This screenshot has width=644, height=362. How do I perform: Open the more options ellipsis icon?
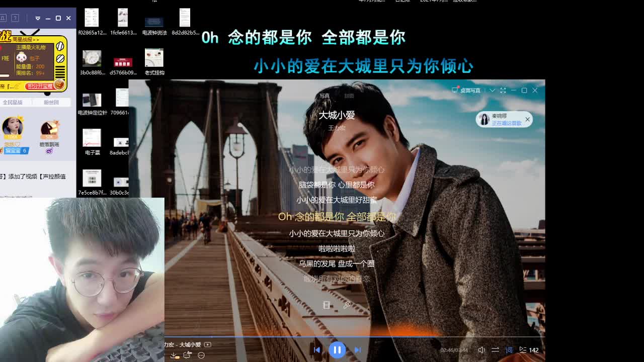[x=201, y=355]
